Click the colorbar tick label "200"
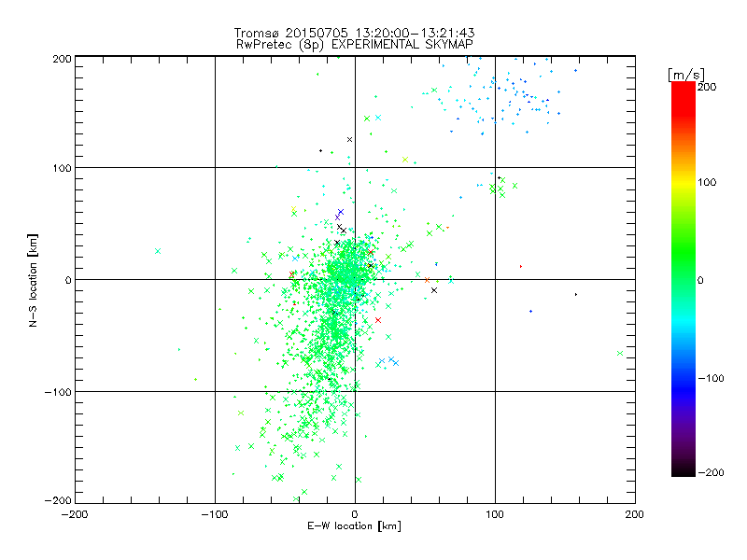Image resolution: width=747 pixels, height=560 pixels. pos(707,87)
